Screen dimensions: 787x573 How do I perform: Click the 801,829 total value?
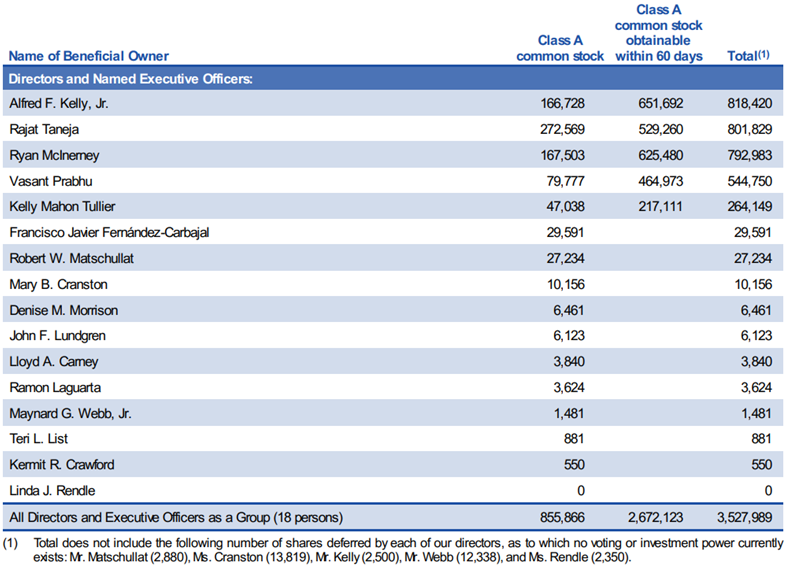(x=750, y=129)
